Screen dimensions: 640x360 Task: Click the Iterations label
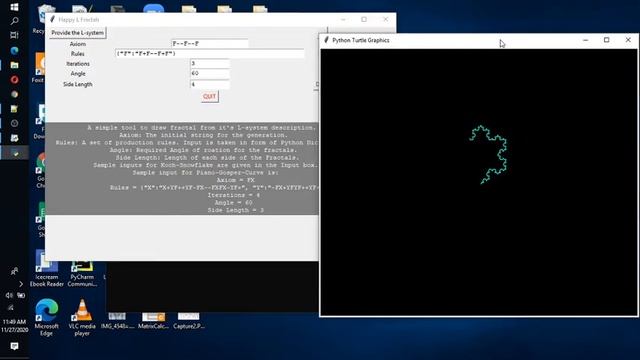pos(78,64)
